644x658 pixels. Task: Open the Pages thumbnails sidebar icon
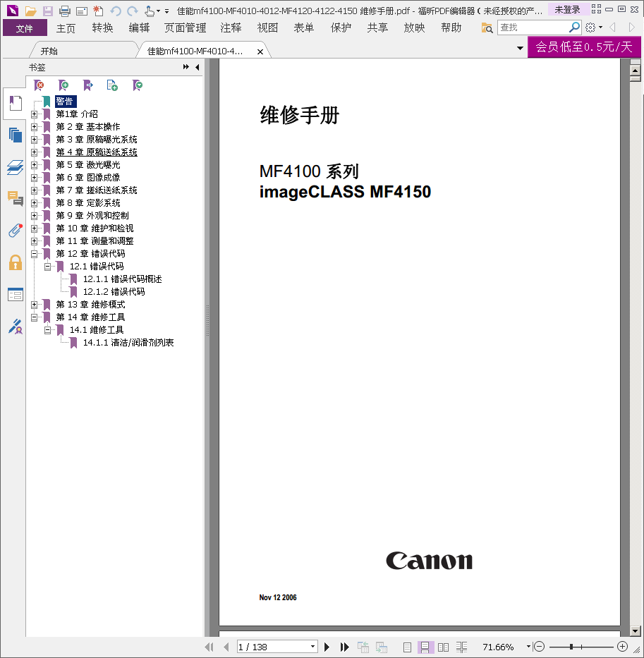pos(15,135)
